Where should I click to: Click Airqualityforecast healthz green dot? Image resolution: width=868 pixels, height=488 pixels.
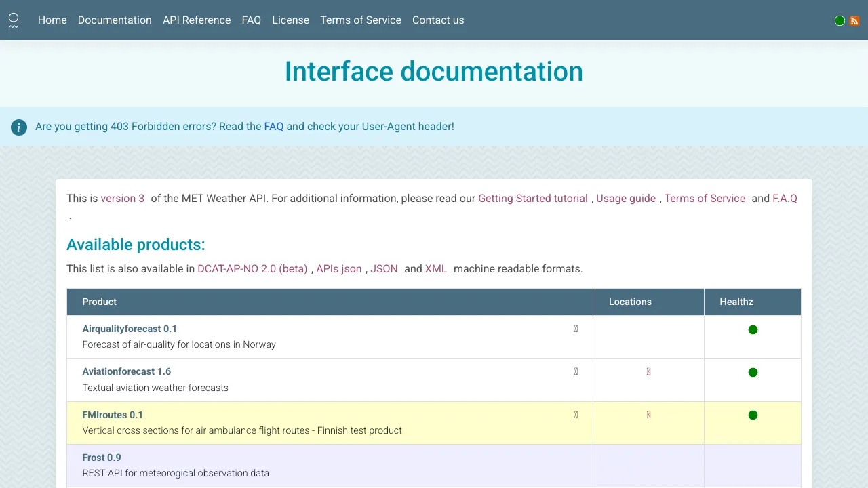(753, 329)
